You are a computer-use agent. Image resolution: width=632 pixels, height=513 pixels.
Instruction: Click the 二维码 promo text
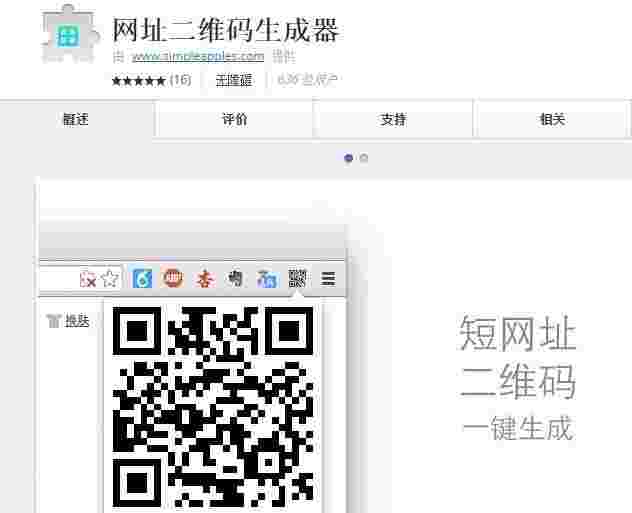[518, 381]
